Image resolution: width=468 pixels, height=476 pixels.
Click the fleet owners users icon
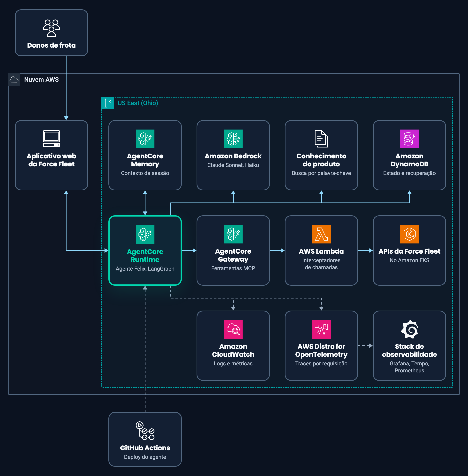click(x=51, y=28)
